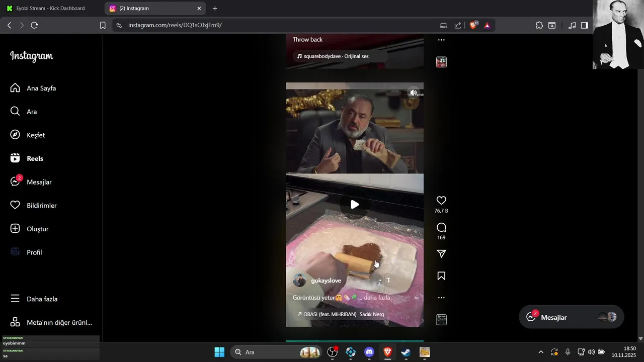Open Profil in the sidebar
The height and width of the screenshot is (362, 644).
pyautogui.click(x=26, y=252)
